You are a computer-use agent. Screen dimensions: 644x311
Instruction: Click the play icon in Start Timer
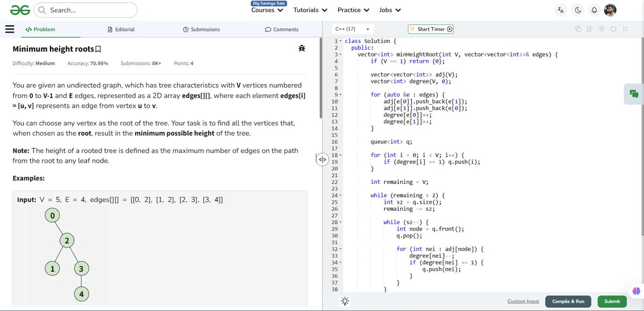pyautogui.click(x=450, y=29)
